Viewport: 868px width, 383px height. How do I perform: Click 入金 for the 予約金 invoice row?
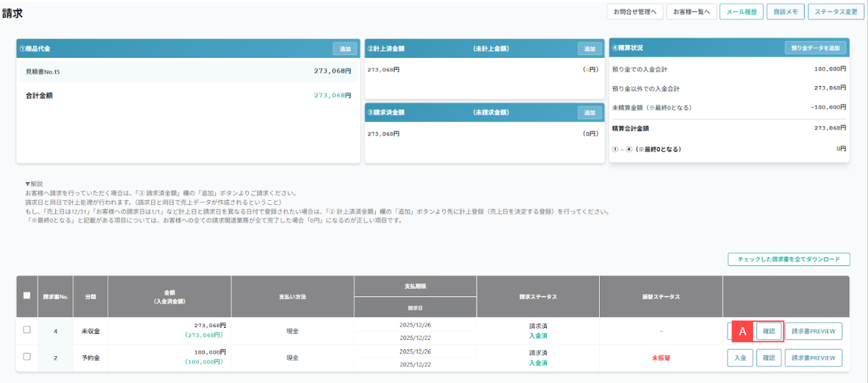(x=740, y=358)
